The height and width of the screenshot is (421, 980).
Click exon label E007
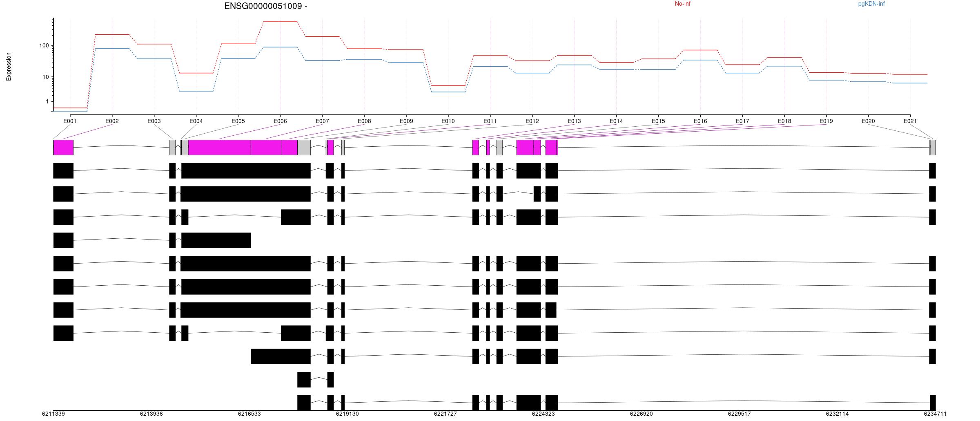tap(322, 121)
